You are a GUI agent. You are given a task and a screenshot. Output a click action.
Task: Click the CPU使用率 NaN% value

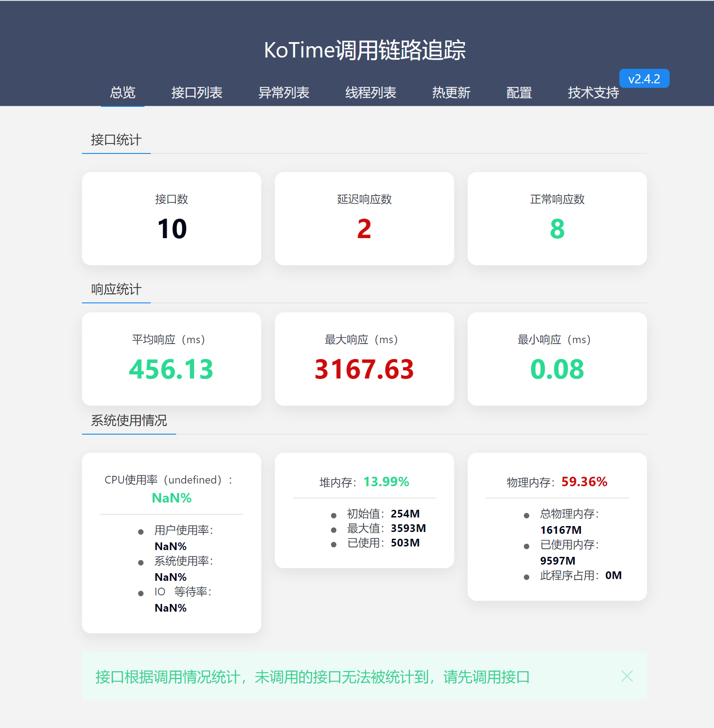[172, 498]
